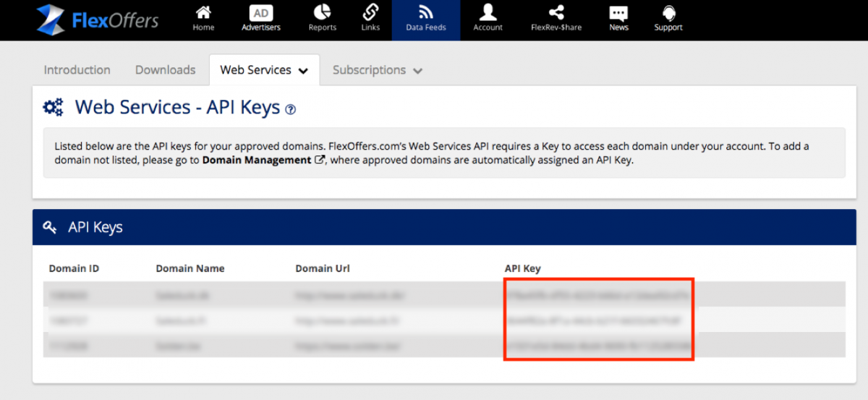The width and height of the screenshot is (868, 400).
Task: Open the Home icon in navbar
Action: click(x=203, y=13)
